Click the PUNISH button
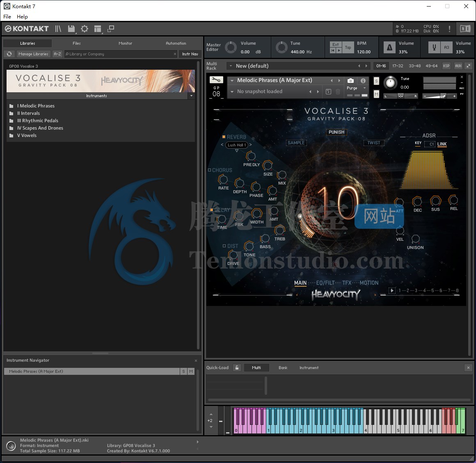The image size is (476, 463). [x=336, y=132]
